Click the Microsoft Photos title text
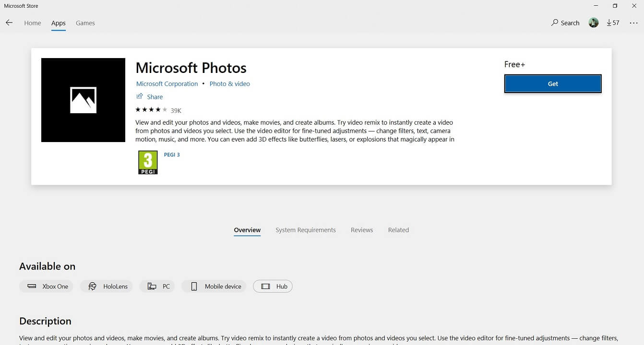The image size is (644, 345). coord(191,68)
